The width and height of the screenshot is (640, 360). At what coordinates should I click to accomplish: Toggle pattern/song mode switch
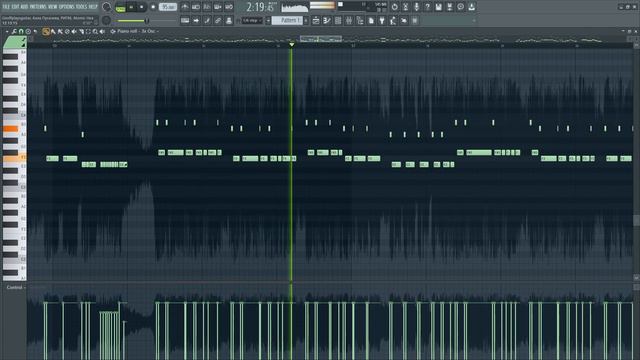coord(120,7)
